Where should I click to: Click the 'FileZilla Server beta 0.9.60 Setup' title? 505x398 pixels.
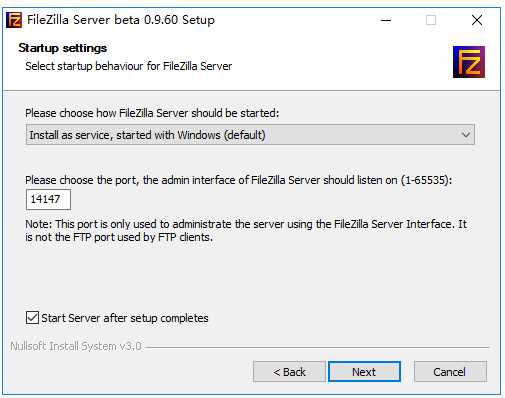click(121, 20)
